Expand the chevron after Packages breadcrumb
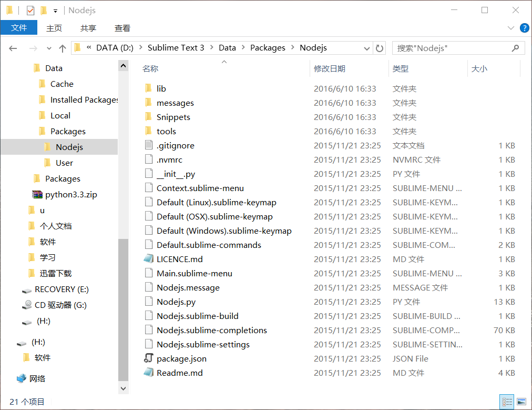 (x=292, y=47)
